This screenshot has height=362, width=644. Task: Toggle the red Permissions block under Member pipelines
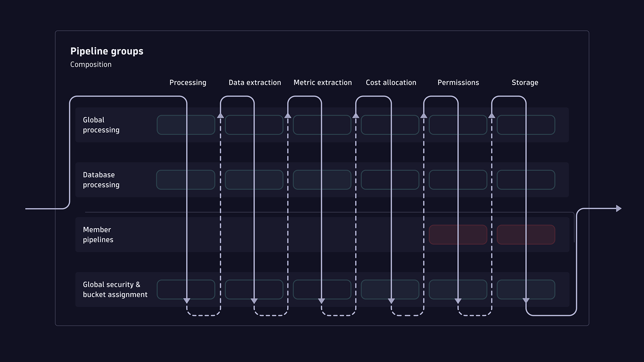click(458, 234)
